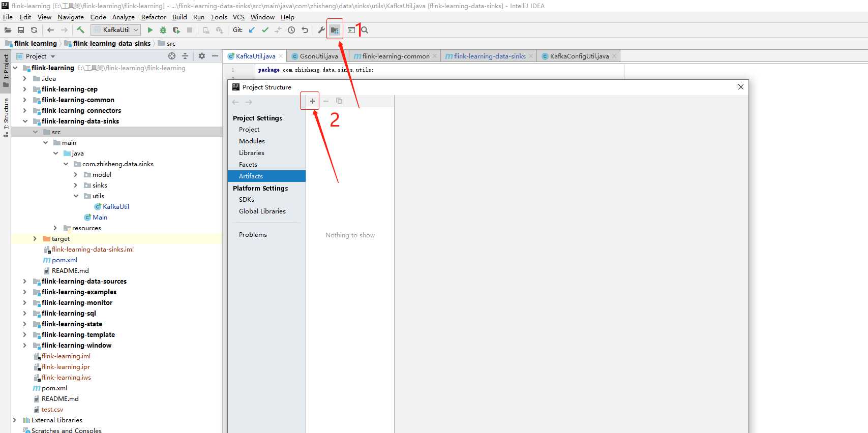
Task: Select Libraries in Project Settings
Action: pyautogui.click(x=252, y=152)
